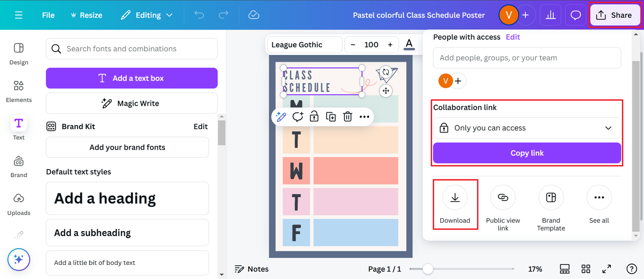The width and height of the screenshot is (644, 279).
Task: Click the design title Pastel colorful Class Schedule Poster
Action: (x=419, y=15)
